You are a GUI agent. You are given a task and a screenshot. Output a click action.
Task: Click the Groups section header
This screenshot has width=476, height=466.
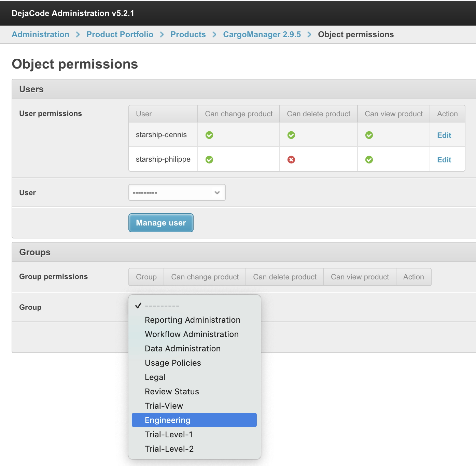244,252
